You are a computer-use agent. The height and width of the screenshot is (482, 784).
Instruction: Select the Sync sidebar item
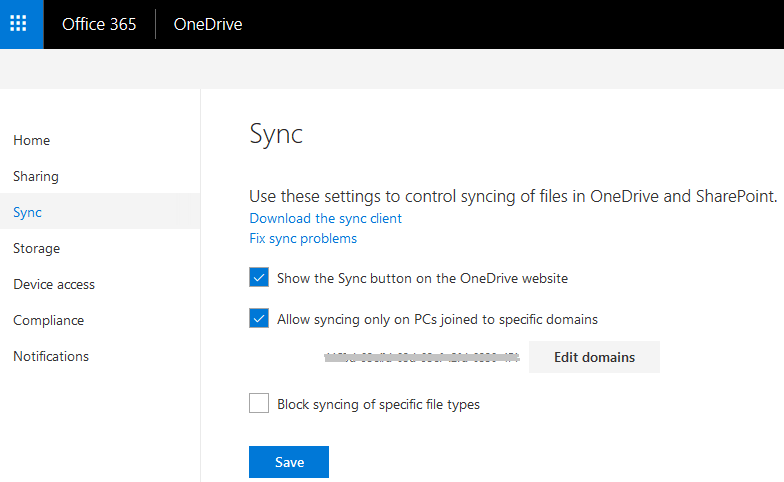[100, 212]
